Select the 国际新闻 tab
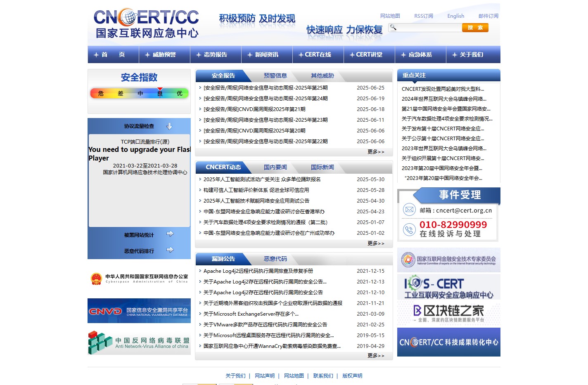This screenshot has width=588, height=385. (322, 167)
